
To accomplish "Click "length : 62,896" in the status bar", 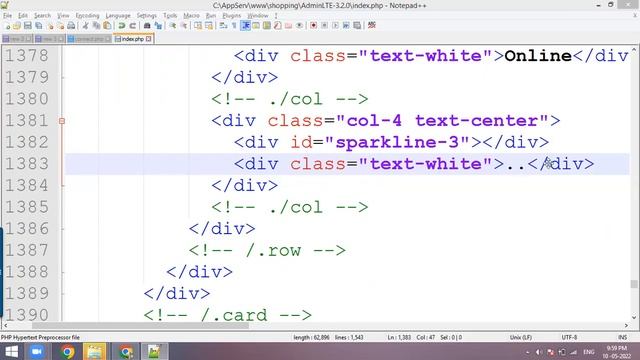I will click(x=311, y=338).
